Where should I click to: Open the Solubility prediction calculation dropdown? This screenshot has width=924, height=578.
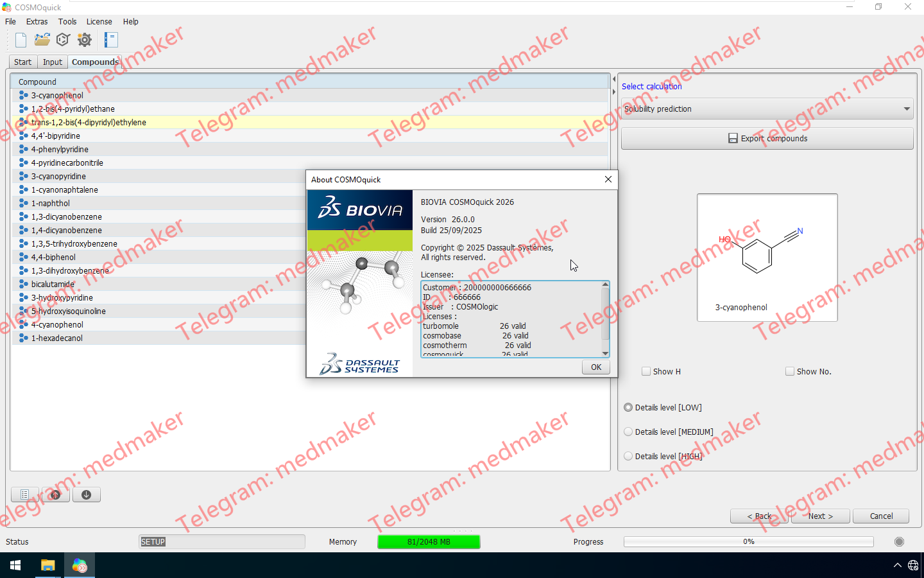[767, 109]
